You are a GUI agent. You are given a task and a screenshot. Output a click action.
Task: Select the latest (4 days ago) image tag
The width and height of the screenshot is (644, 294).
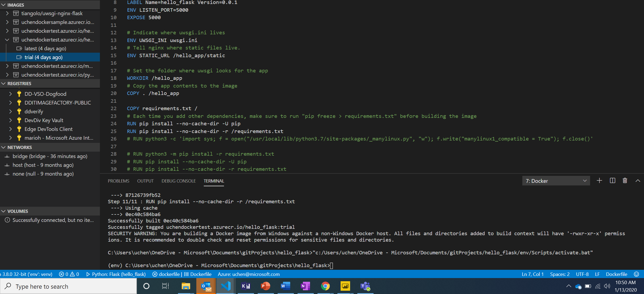(45, 48)
